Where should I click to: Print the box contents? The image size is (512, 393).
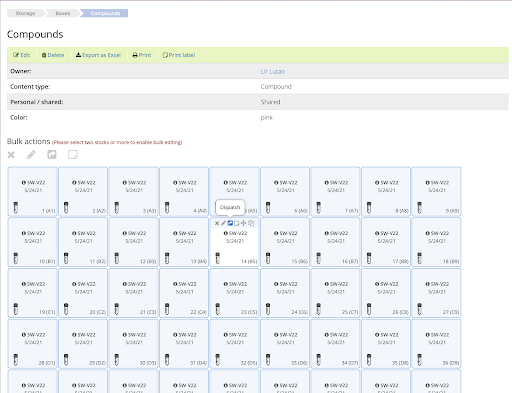142,55
